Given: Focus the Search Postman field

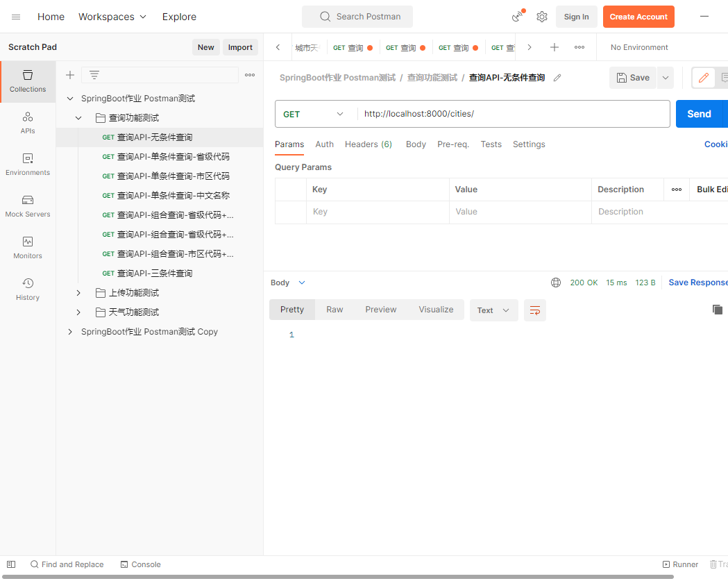Looking at the screenshot, I should (x=357, y=17).
